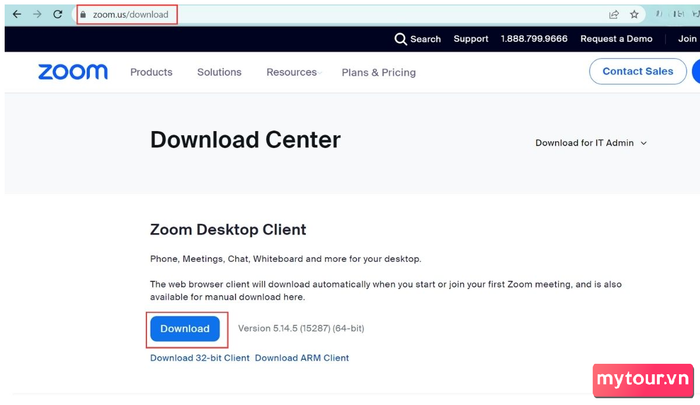Expand Download for IT Admin dropdown

pyautogui.click(x=591, y=143)
